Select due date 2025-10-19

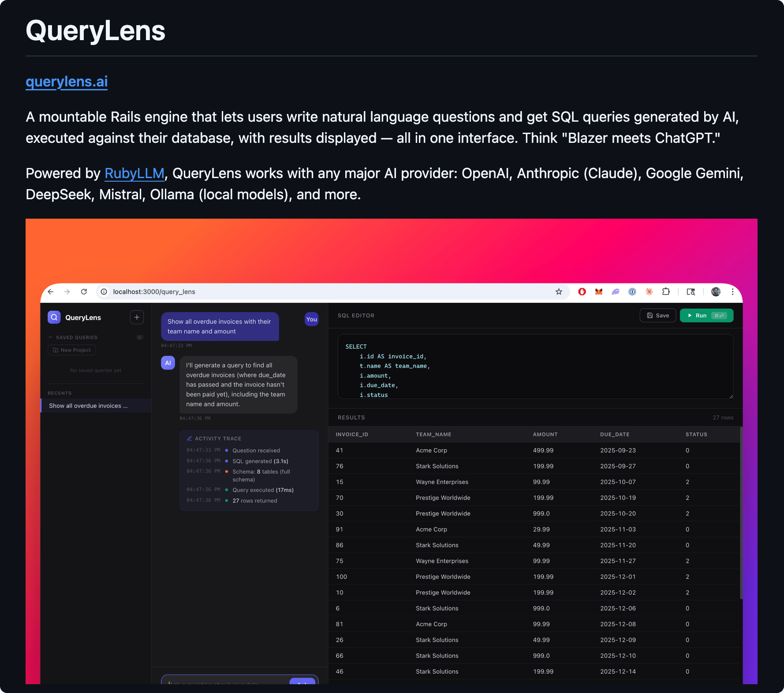click(x=618, y=498)
